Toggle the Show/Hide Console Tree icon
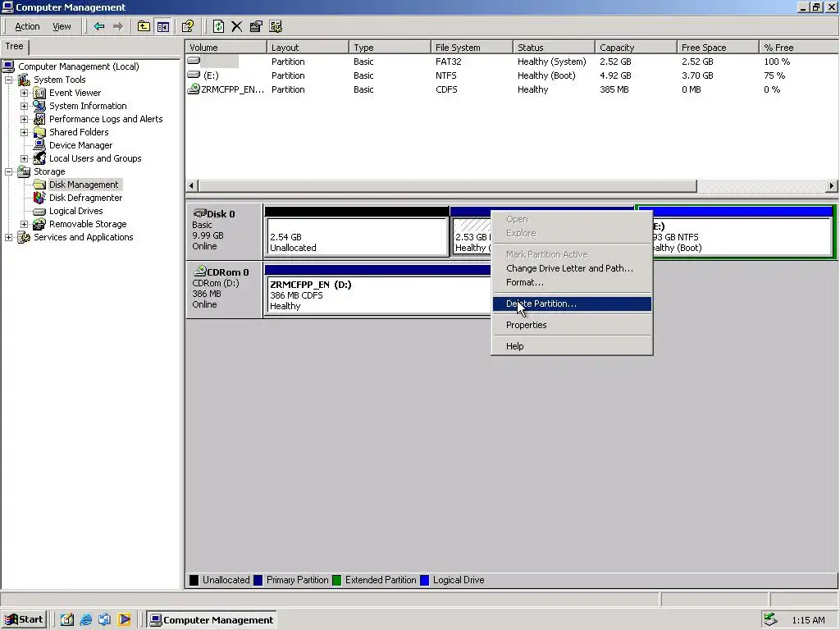The width and height of the screenshot is (840, 630). [x=163, y=26]
